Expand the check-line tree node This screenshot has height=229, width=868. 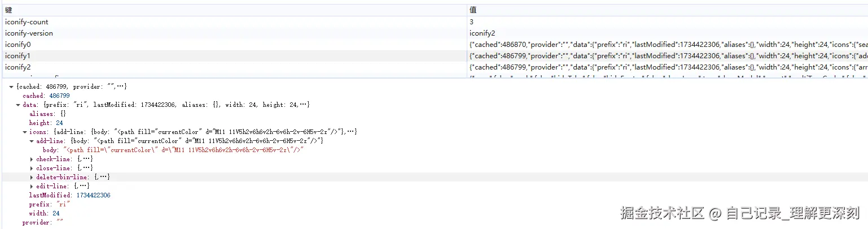point(32,159)
